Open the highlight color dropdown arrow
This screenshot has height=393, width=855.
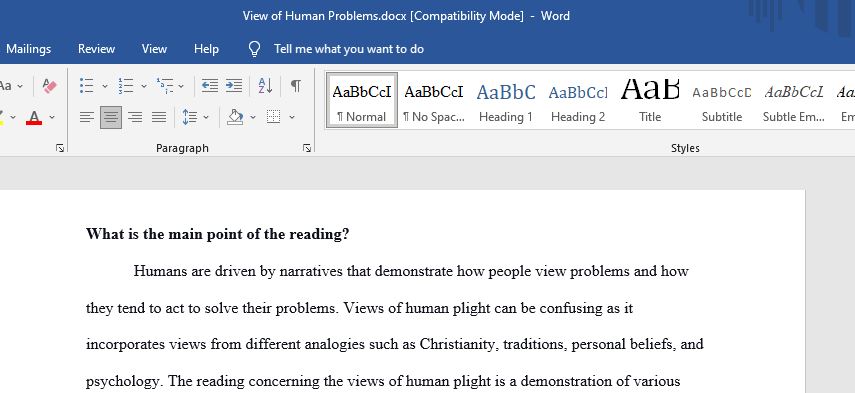click(13, 117)
